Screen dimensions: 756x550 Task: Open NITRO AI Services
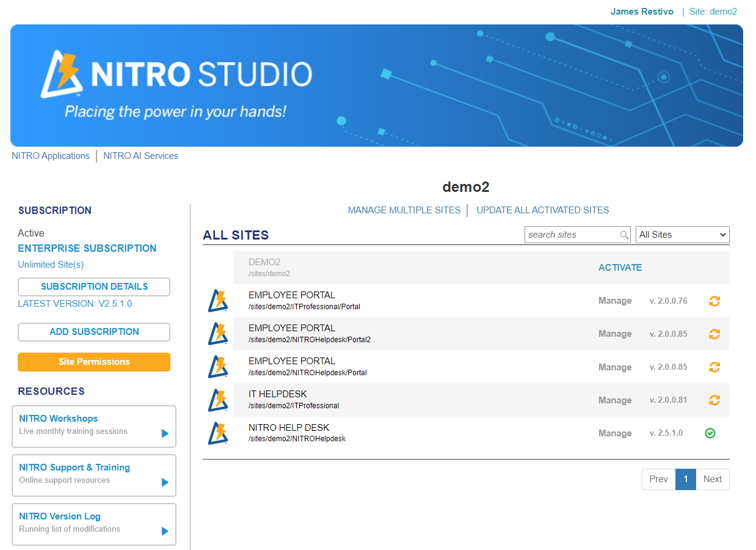(140, 156)
